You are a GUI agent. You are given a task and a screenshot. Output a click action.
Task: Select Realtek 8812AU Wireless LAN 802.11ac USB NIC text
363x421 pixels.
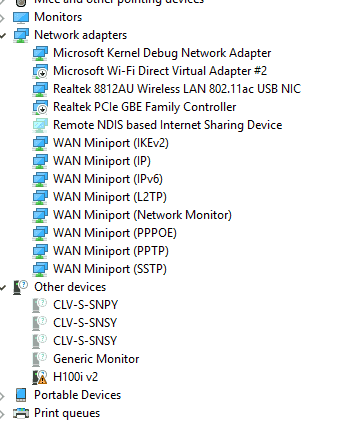click(x=177, y=89)
